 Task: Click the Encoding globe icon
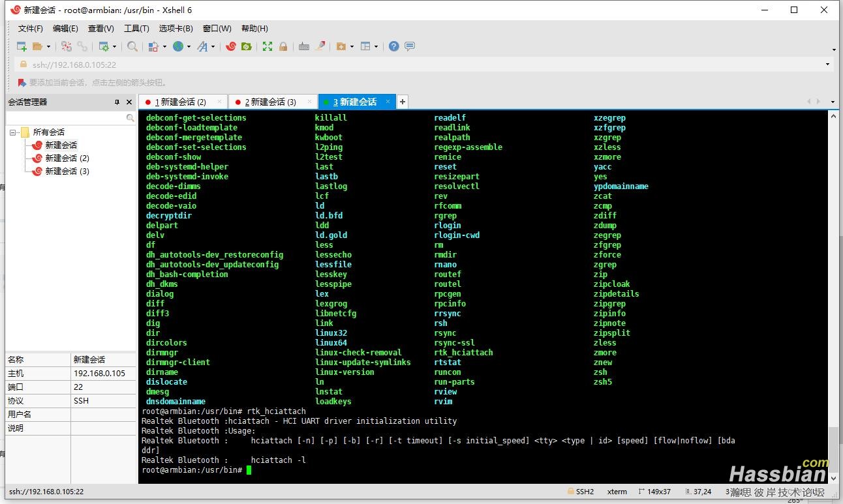pos(178,46)
